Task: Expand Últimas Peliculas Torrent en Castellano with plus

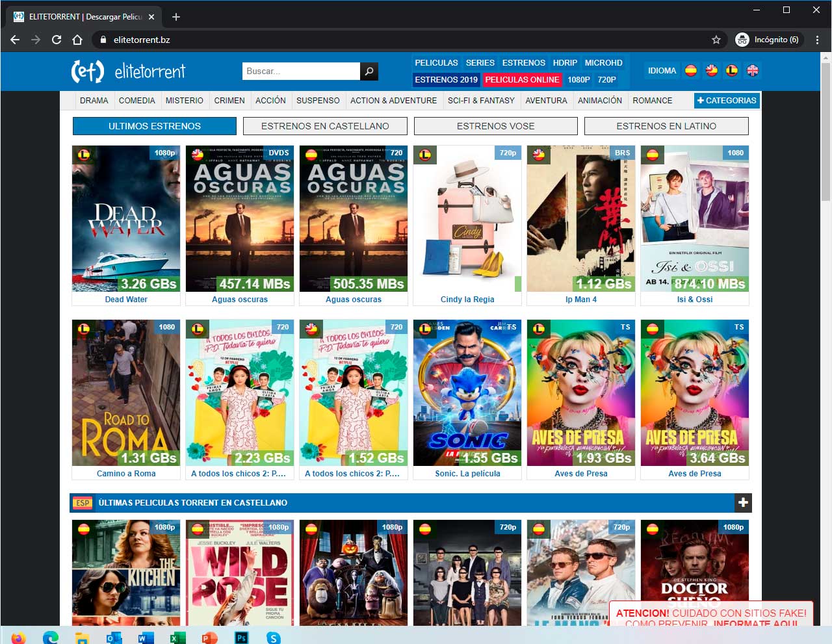Action: click(x=743, y=502)
